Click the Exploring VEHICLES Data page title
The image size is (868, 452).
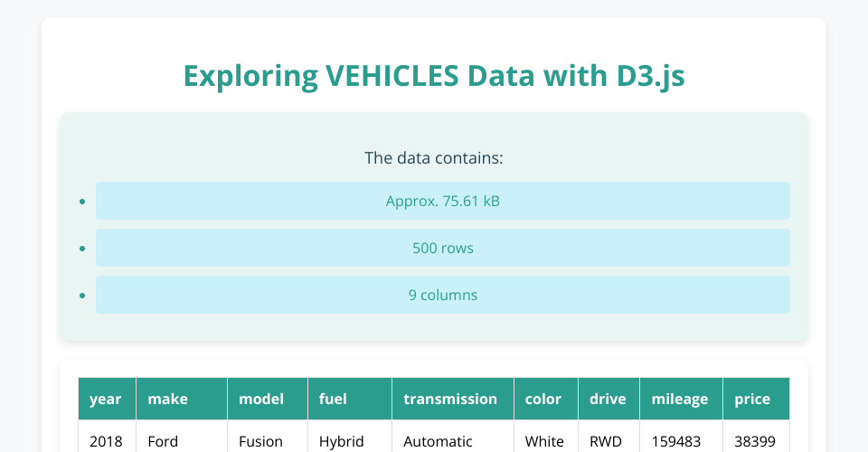[x=434, y=77]
